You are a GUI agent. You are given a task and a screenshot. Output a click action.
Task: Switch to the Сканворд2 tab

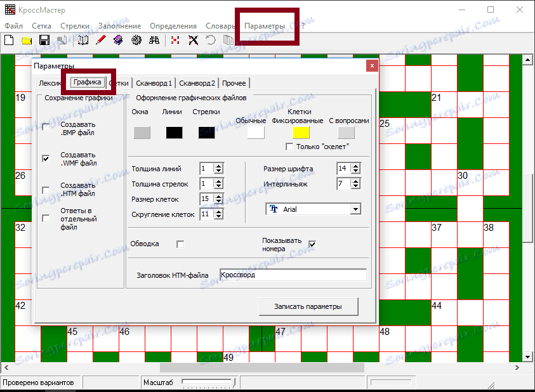(x=197, y=83)
